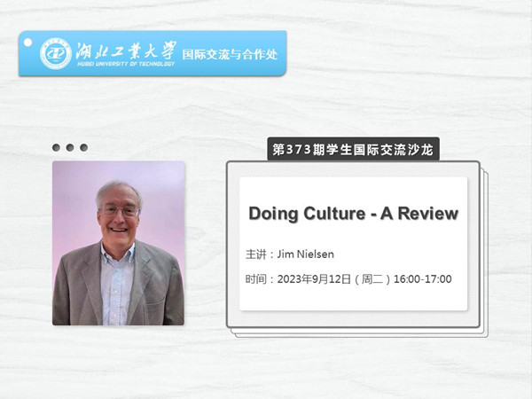The width and height of the screenshot is (532, 399).
Task: Open the speaker portrait photo
Action: (118, 243)
